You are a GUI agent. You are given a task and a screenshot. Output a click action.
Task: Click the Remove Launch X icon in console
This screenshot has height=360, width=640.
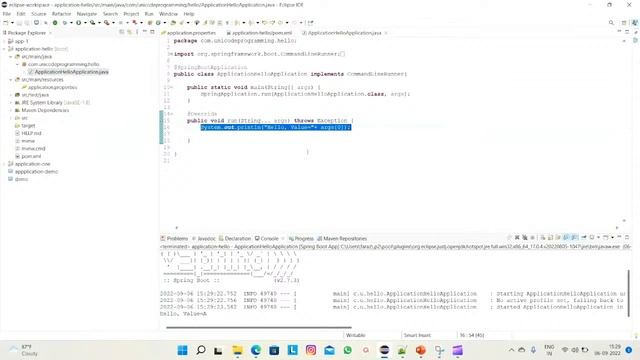coord(517,238)
